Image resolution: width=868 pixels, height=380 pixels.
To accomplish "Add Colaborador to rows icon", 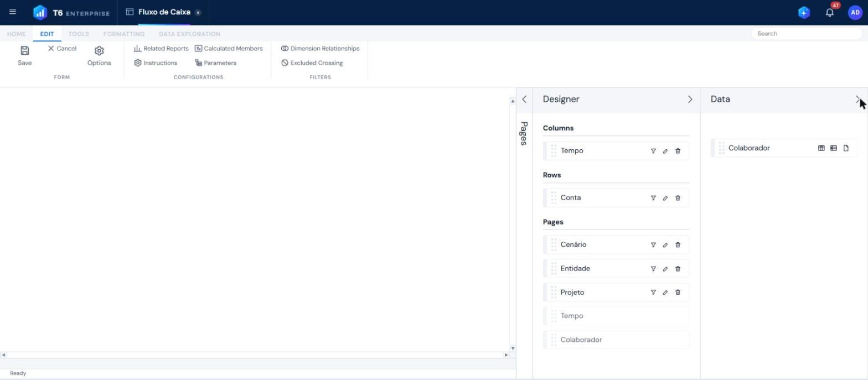I will click(834, 148).
